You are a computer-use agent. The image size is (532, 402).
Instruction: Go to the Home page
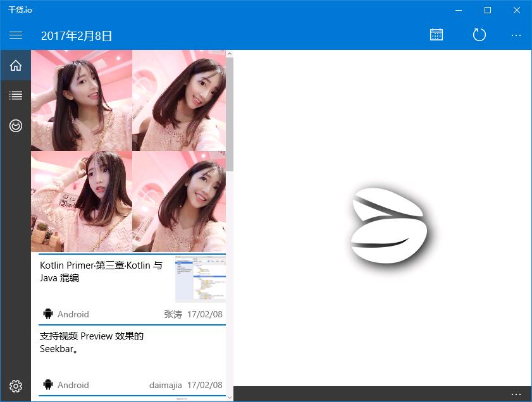(x=16, y=65)
